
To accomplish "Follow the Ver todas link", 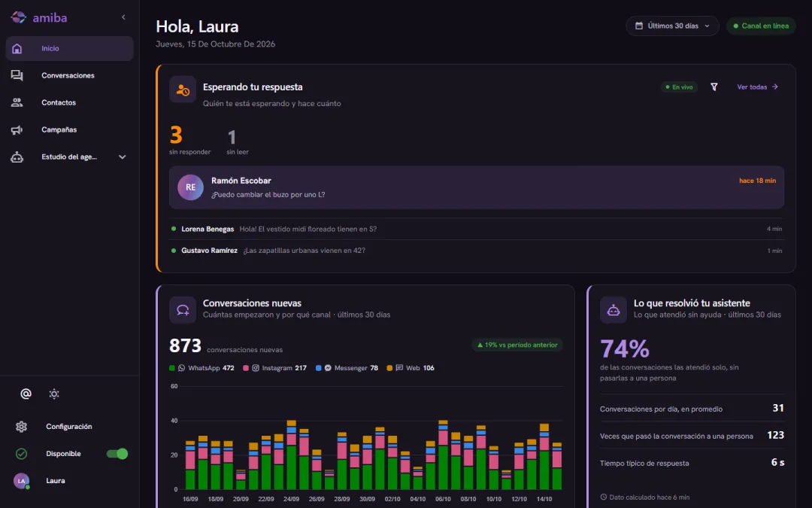I will (758, 87).
